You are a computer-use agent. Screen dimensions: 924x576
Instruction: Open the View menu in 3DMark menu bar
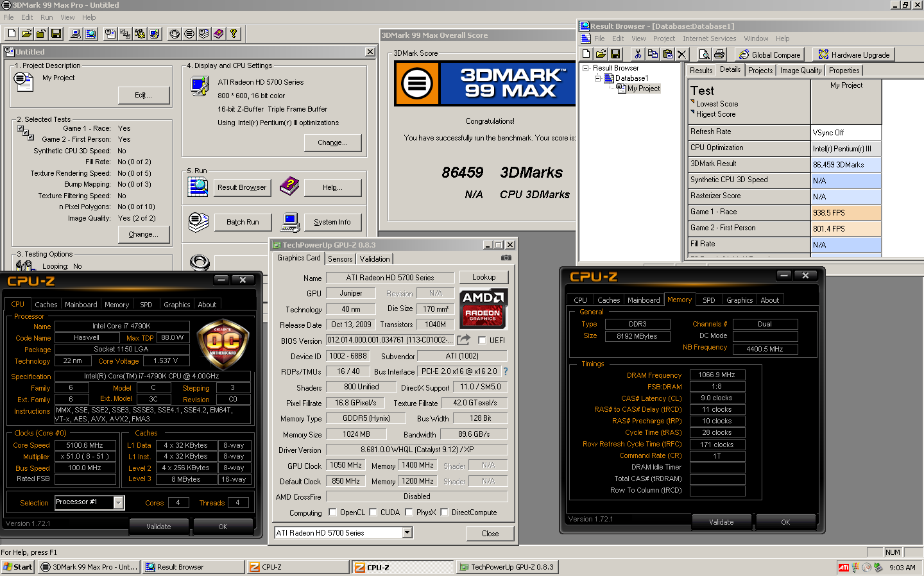[x=67, y=17]
